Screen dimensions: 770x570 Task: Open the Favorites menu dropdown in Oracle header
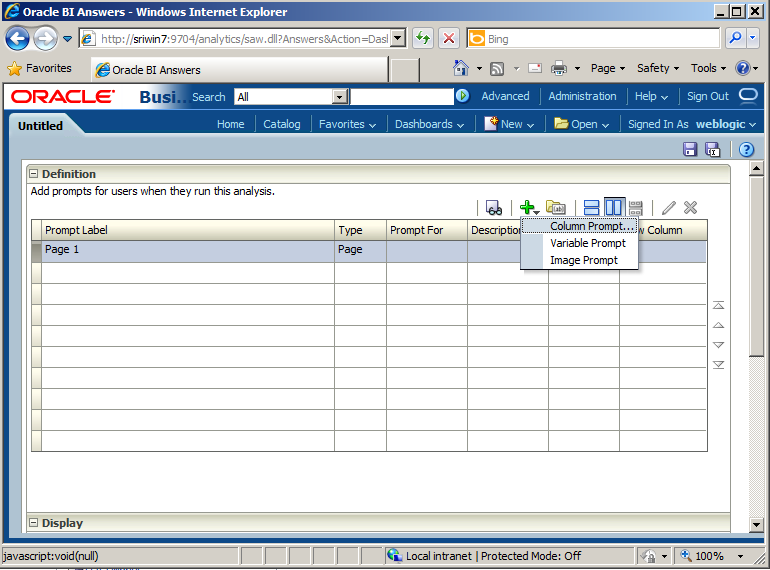tap(348, 124)
